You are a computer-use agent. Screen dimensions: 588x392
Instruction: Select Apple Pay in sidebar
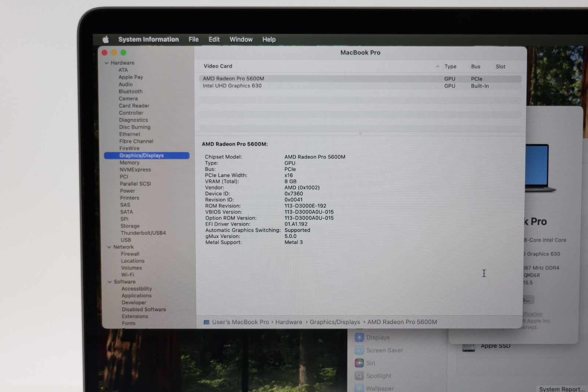tap(131, 77)
